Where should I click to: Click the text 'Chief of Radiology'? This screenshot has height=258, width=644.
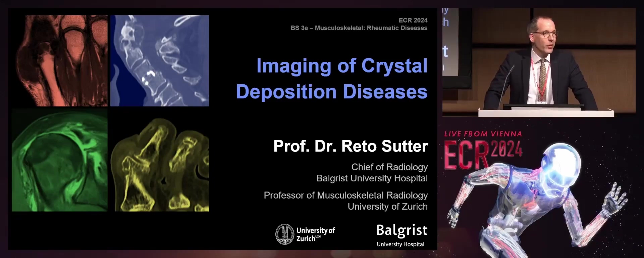tap(389, 167)
